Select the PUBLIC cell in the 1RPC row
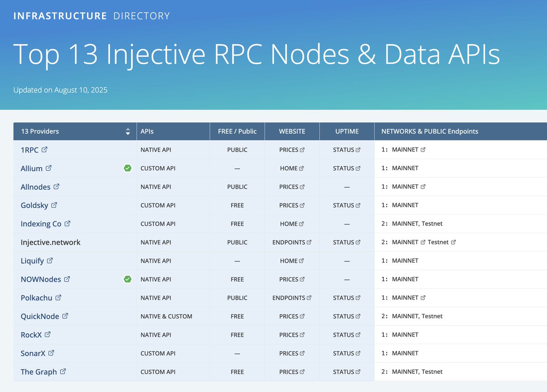This screenshot has height=392, width=547. coord(237,150)
